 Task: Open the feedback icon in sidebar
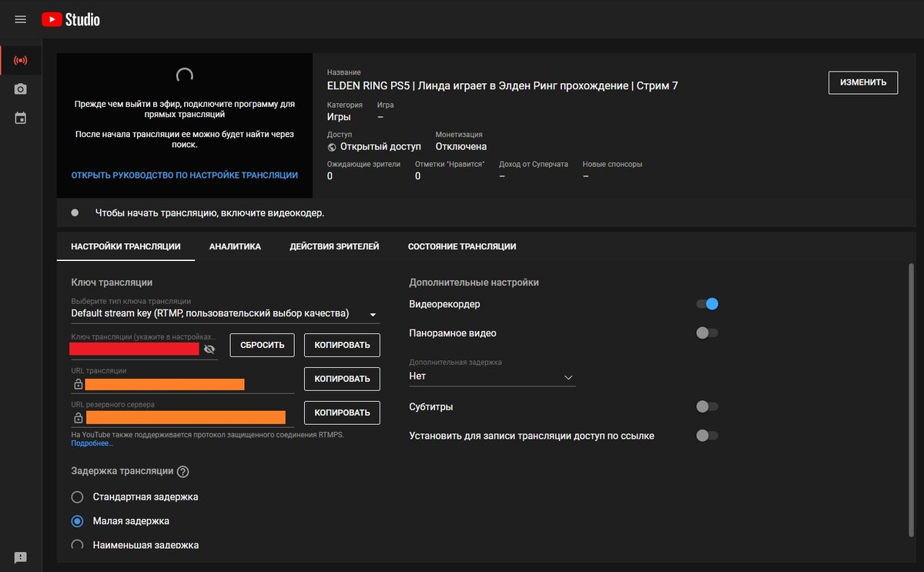pos(21,557)
